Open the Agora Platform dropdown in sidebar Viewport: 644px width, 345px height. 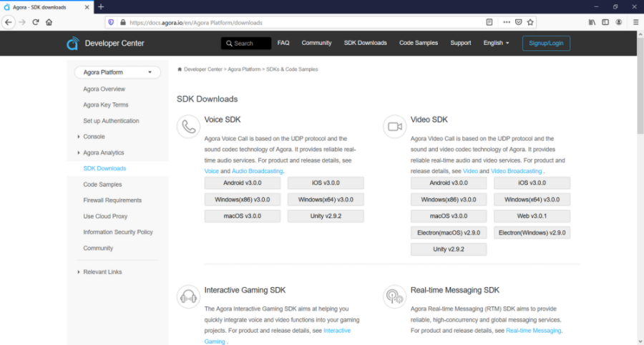click(x=117, y=72)
